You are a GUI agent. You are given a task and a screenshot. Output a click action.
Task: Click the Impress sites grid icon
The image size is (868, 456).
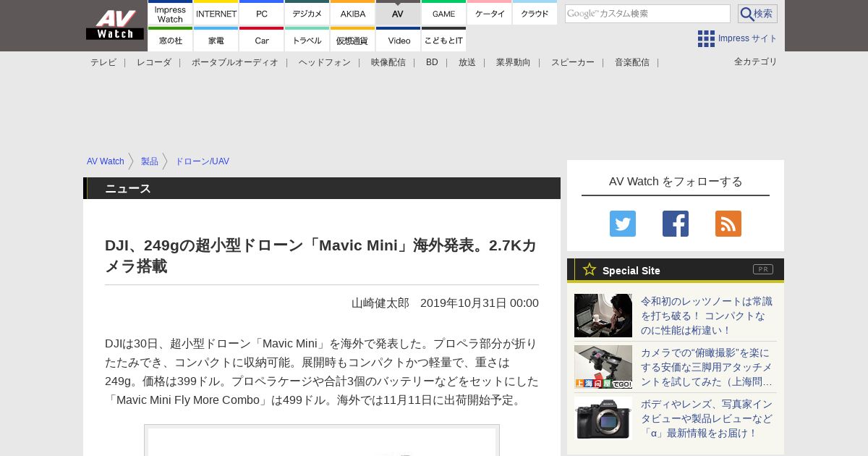[x=706, y=38]
